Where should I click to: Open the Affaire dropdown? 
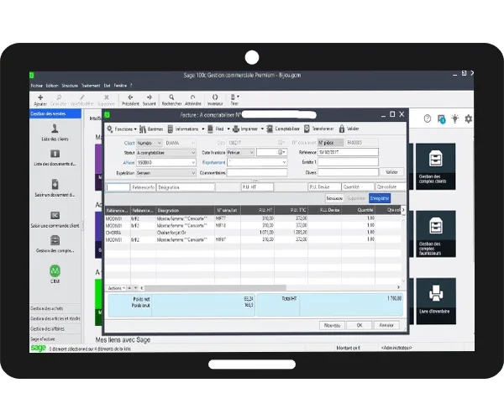click(165, 163)
